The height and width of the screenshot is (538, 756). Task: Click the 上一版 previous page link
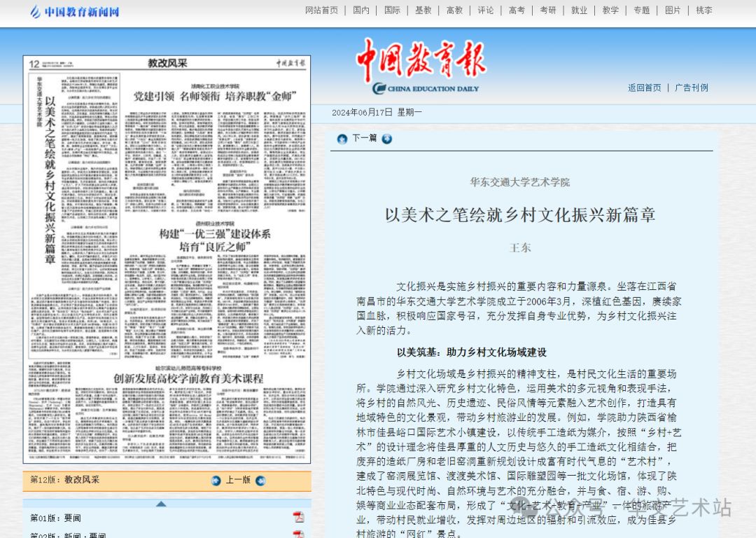pyautogui.click(x=238, y=480)
